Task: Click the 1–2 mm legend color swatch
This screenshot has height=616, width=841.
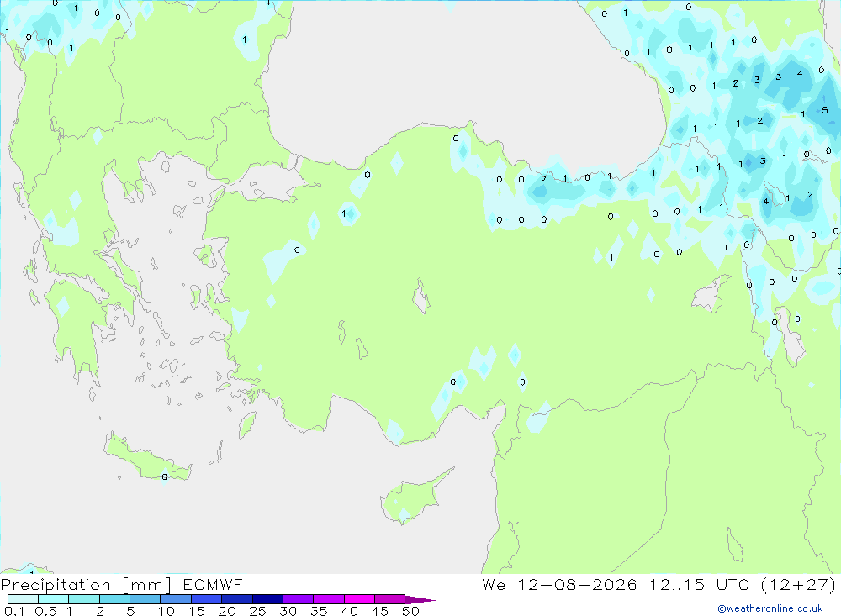Action: point(83,599)
